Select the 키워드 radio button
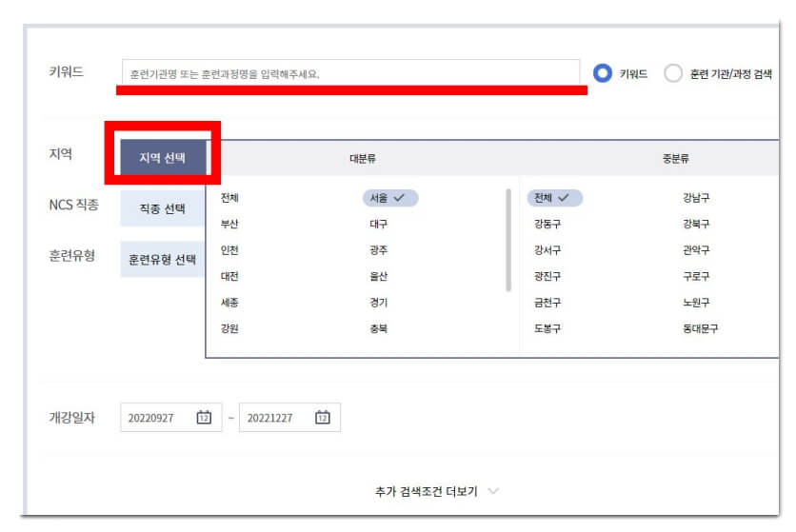The height and width of the screenshot is (532, 796). (x=603, y=73)
